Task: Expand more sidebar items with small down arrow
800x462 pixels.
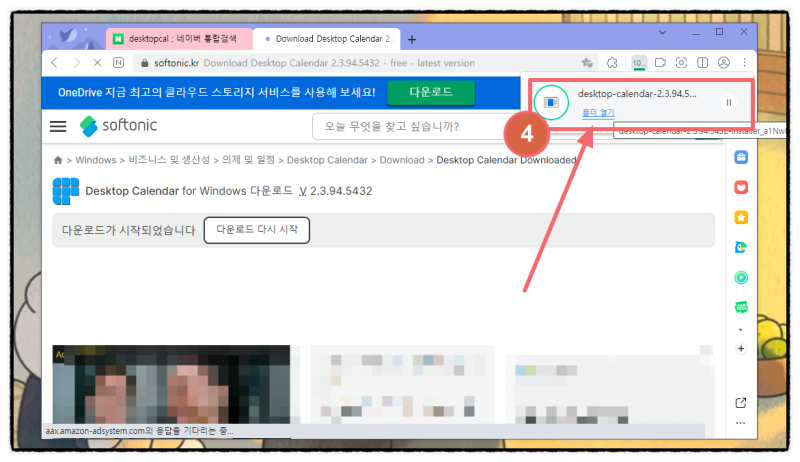Action: tap(741, 330)
